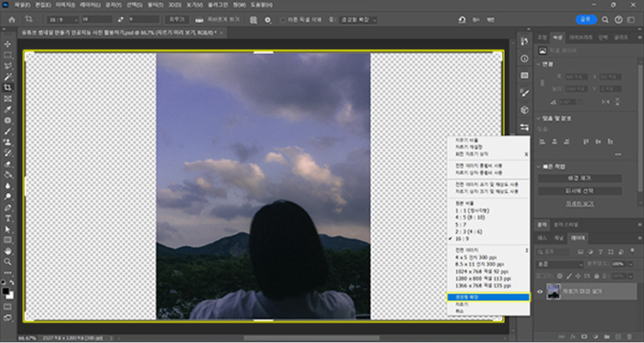
Task: Open the History panel icon
Action: pyautogui.click(x=525, y=41)
